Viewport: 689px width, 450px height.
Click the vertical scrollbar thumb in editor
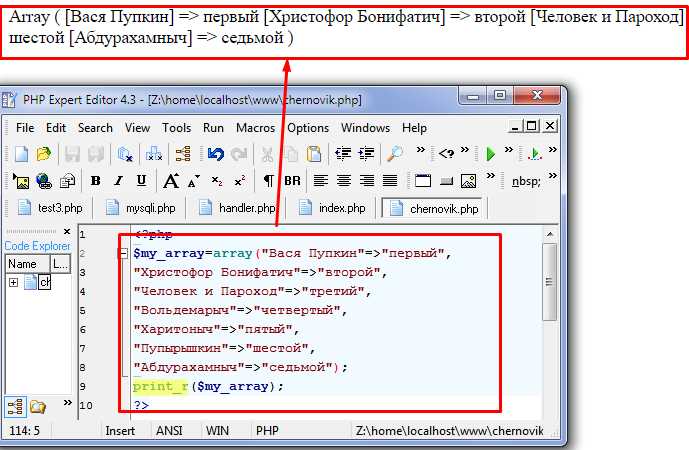(x=550, y=282)
